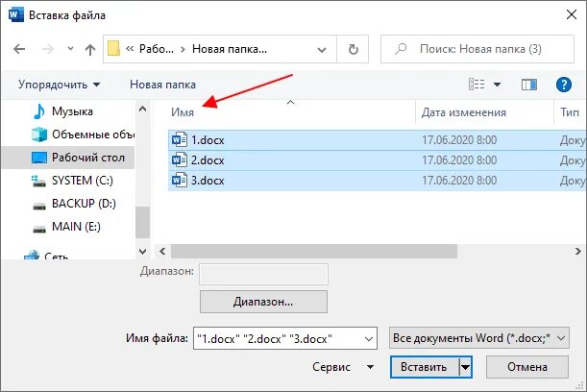This screenshot has width=587, height=392.
Task: Go up one folder level
Action: click(90, 49)
